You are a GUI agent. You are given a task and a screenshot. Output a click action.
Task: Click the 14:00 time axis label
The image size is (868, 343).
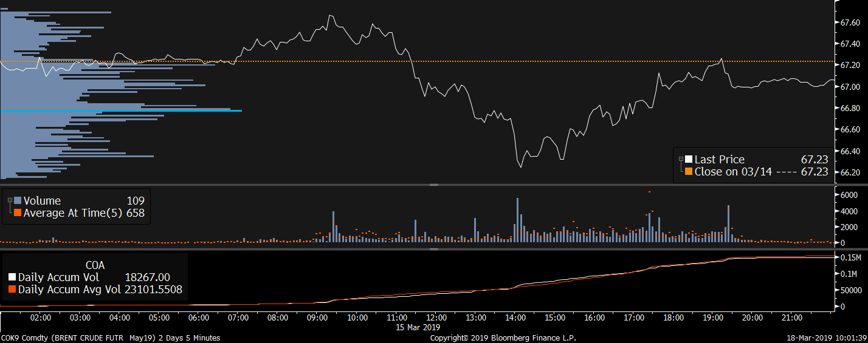[x=515, y=318]
